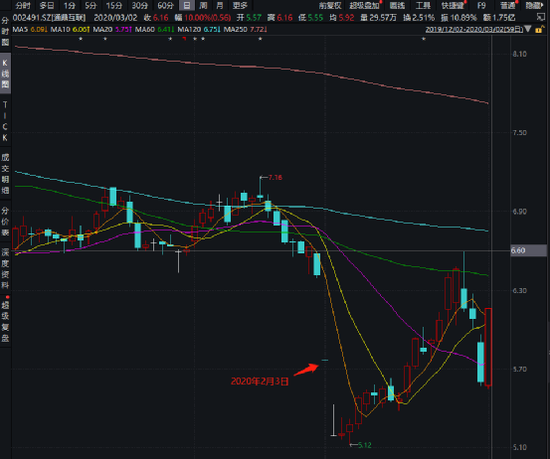Open the 成交明细 trade details sidebar panel
550x459 pixels.
pyautogui.click(x=5, y=174)
